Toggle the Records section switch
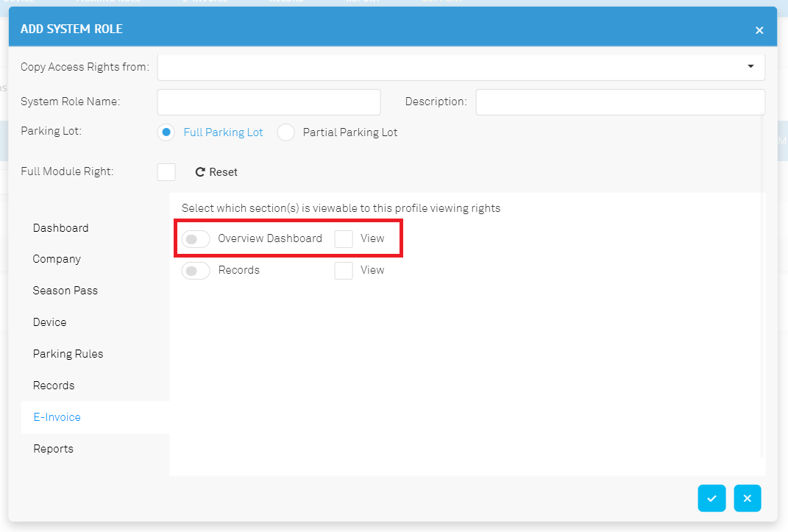This screenshot has height=532, width=788. (196, 271)
